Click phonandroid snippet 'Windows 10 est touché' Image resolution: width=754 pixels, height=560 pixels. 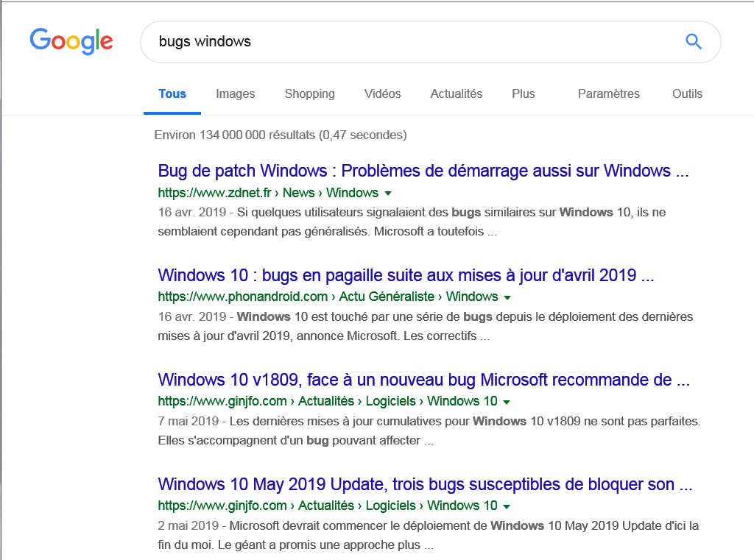425,327
